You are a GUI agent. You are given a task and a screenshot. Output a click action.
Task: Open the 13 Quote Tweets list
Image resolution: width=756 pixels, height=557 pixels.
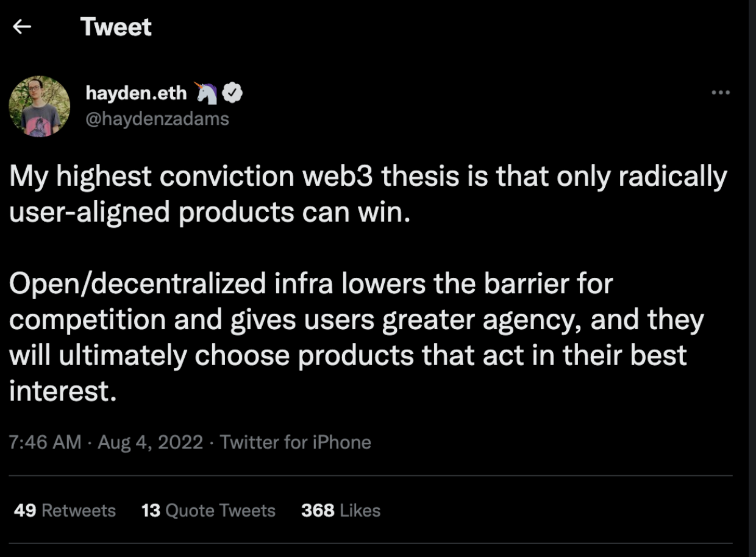click(209, 510)
